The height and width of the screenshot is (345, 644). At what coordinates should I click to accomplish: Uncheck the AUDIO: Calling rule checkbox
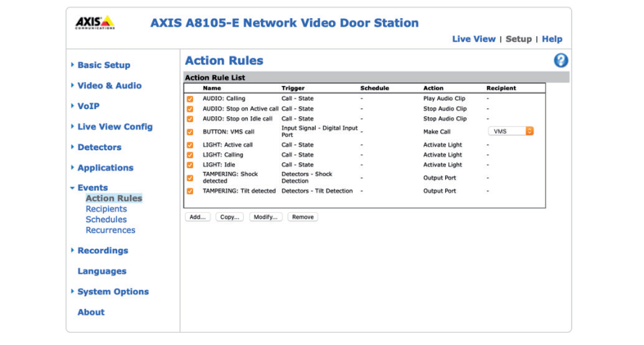190,99
